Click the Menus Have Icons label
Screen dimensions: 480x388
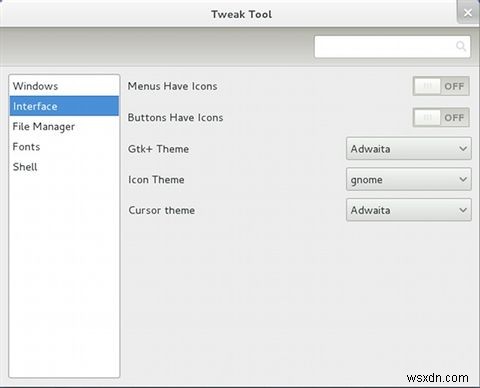(172, 86)
